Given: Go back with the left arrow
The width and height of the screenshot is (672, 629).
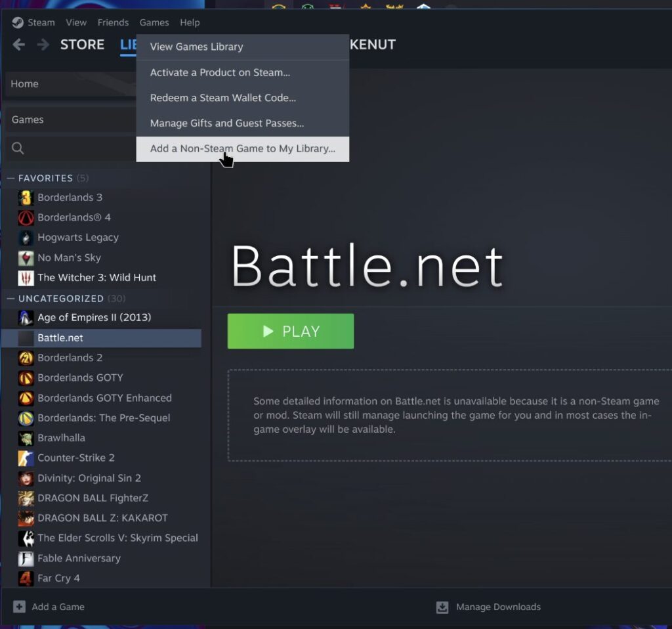Looking at the screenshot, I should click(x=19, y=45).
